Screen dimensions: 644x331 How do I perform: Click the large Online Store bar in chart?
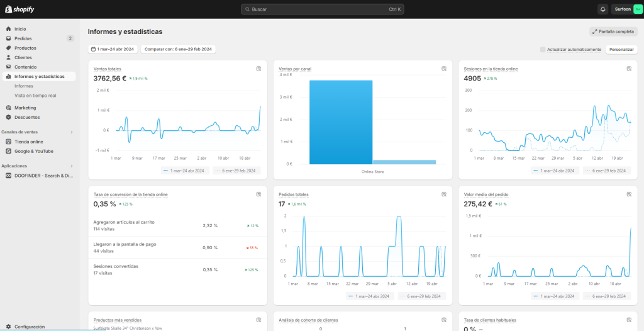341,122
